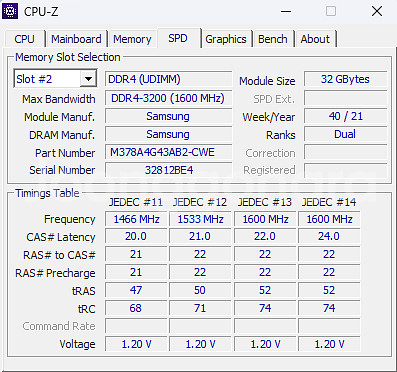Expand the Slot #2 dropdown arrow
Viewport: 397px width, 372px height.
88,79
